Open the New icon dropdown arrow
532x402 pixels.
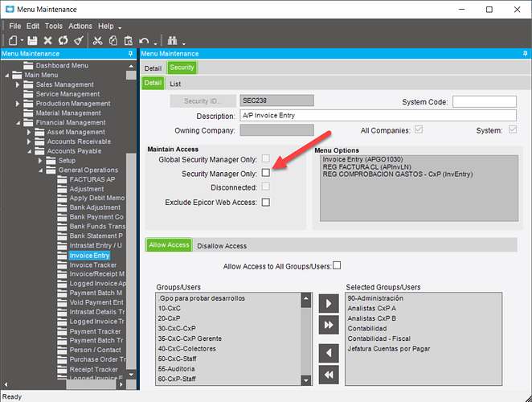(x=22, y=40)
